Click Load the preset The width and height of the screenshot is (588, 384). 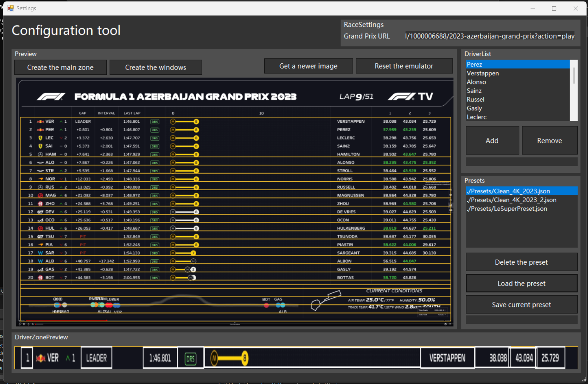[521, 283]
